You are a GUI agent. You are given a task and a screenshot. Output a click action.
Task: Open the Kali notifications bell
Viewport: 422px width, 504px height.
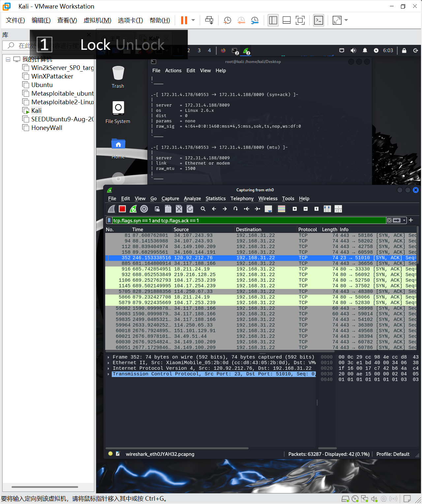coord(365,50)
